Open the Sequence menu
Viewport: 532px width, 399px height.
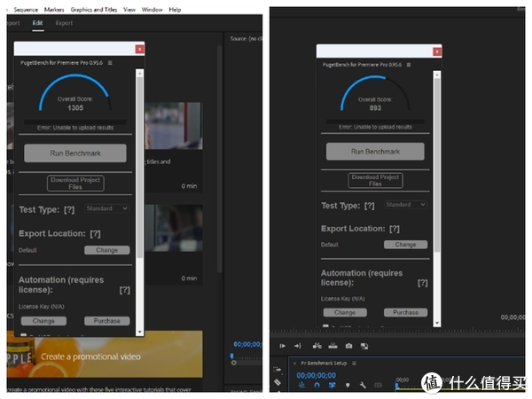point(26,10)
